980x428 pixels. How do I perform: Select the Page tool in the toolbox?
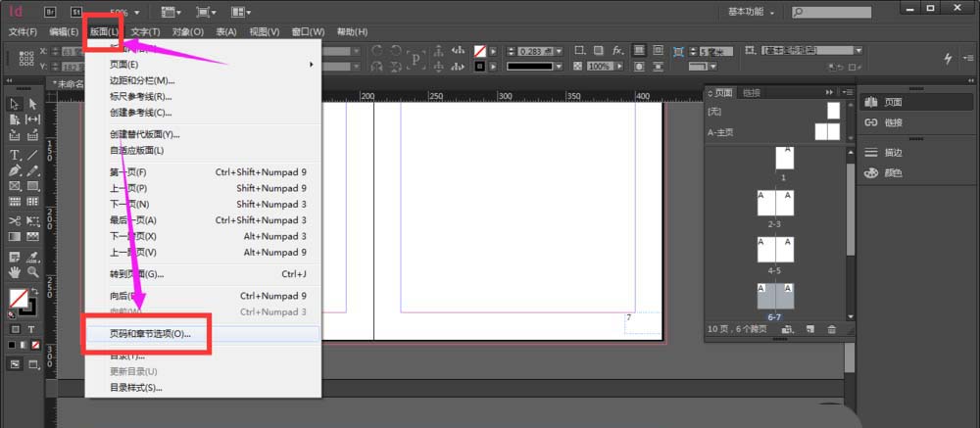(x=15, y=119)
